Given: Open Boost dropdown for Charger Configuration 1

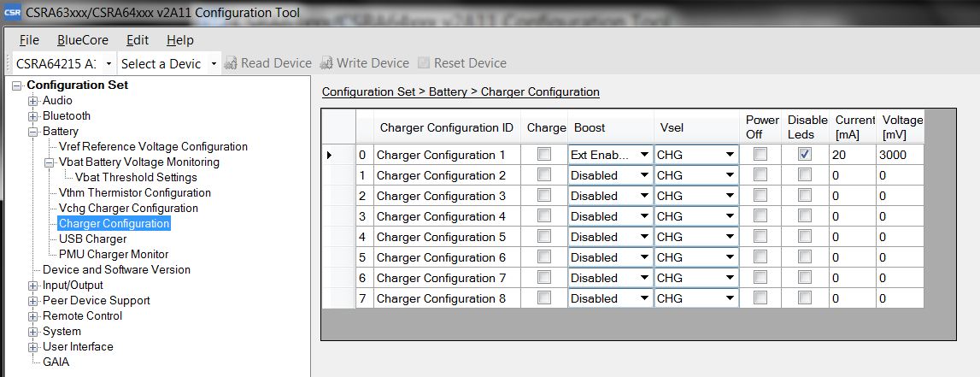Looking at the screenshot, I should click(x=643, y=155).
